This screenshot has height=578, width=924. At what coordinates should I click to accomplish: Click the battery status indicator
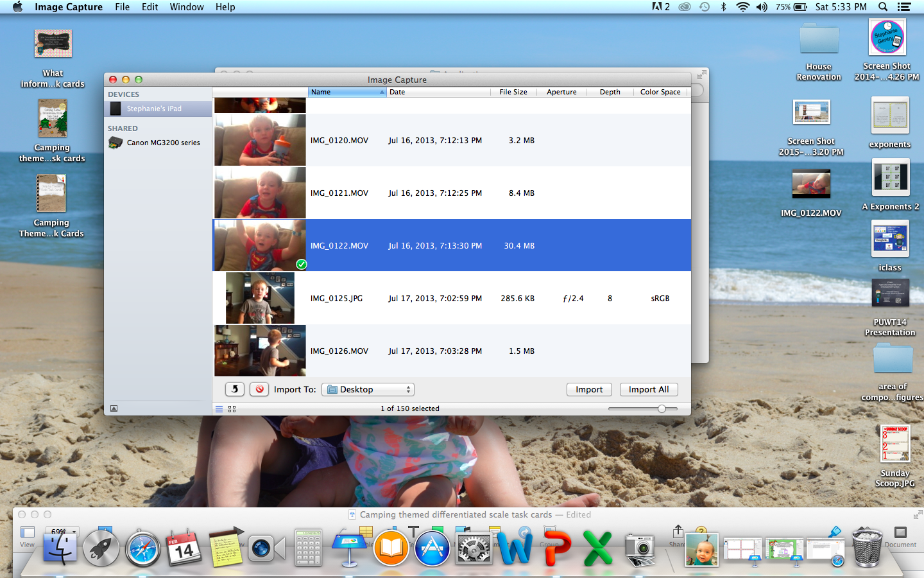click(792, 7)
